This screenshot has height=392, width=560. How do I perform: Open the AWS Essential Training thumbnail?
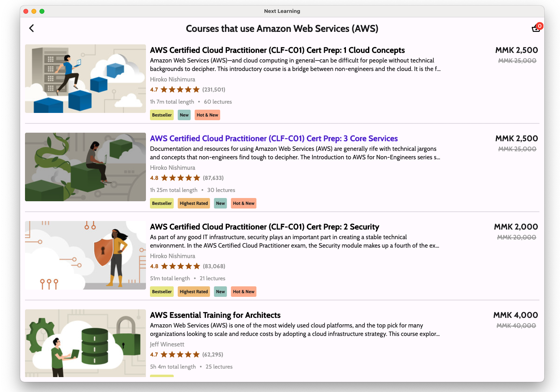[x=85, y=343]
